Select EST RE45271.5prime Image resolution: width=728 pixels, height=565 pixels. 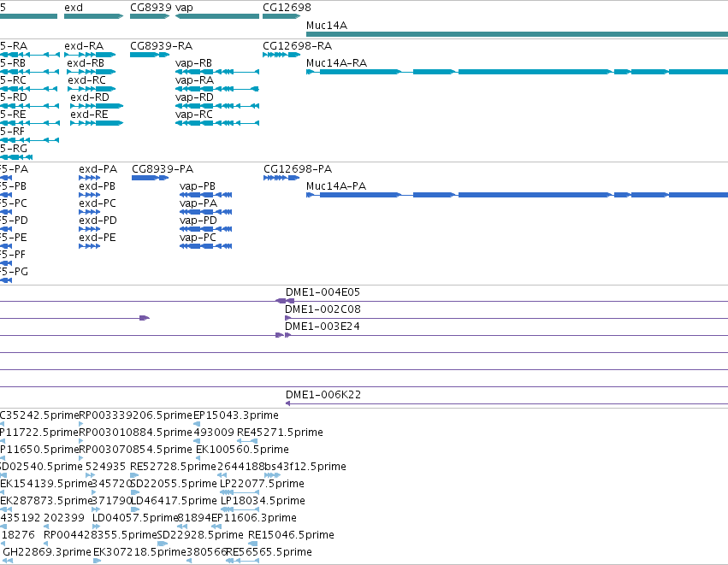click(x=280, y=433)
